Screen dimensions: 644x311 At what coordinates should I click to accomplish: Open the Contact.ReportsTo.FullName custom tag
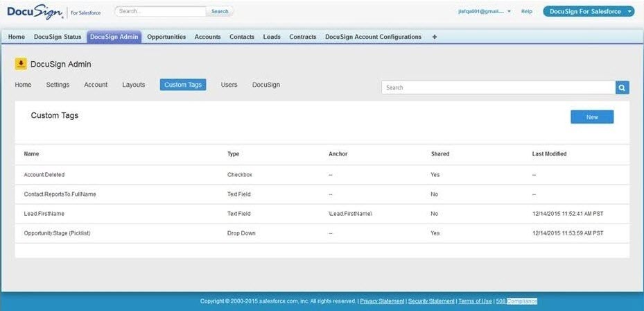click(60, 194)
